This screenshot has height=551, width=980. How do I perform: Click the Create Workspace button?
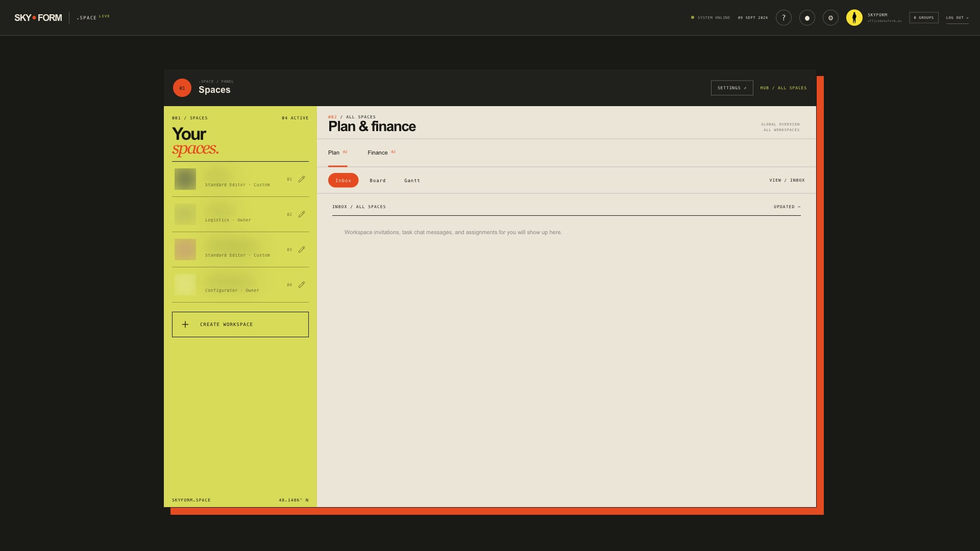tap(240, 324)
